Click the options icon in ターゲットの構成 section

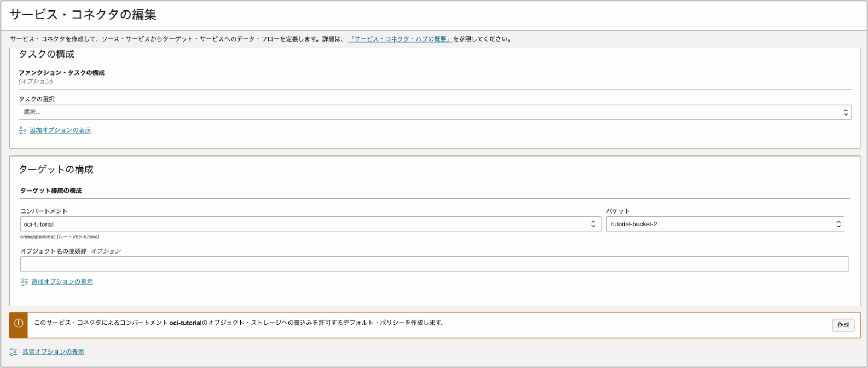tap(24, 282)
